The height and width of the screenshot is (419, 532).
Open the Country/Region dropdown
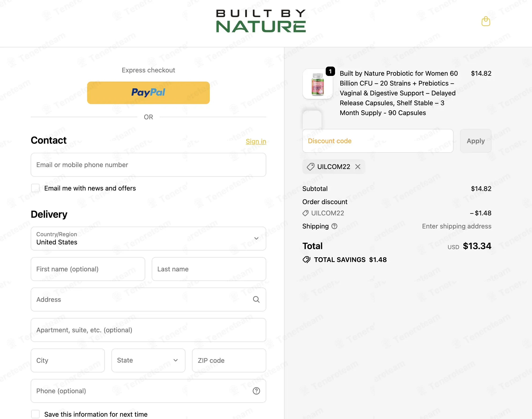pos(148,239)
